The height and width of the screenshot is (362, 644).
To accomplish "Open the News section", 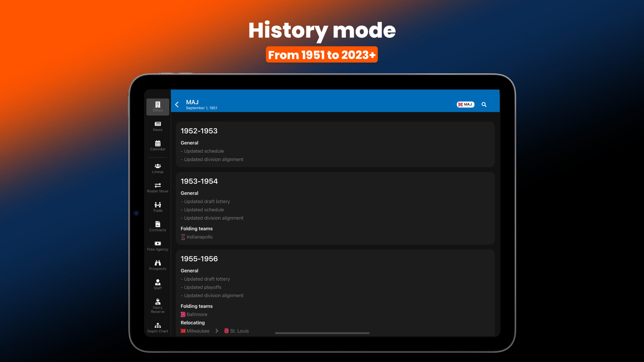I will (157, 126).
